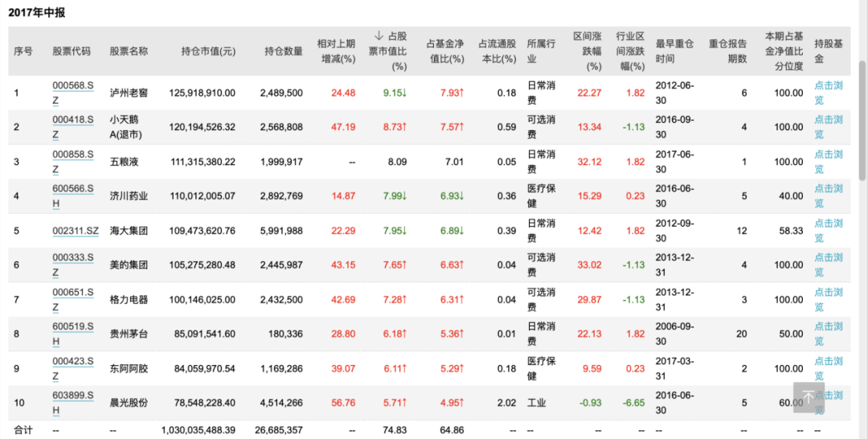The height and width of the screenshot is (439, 868).
Task: Select stock name 晨光股份
Action: coord(129,403)
